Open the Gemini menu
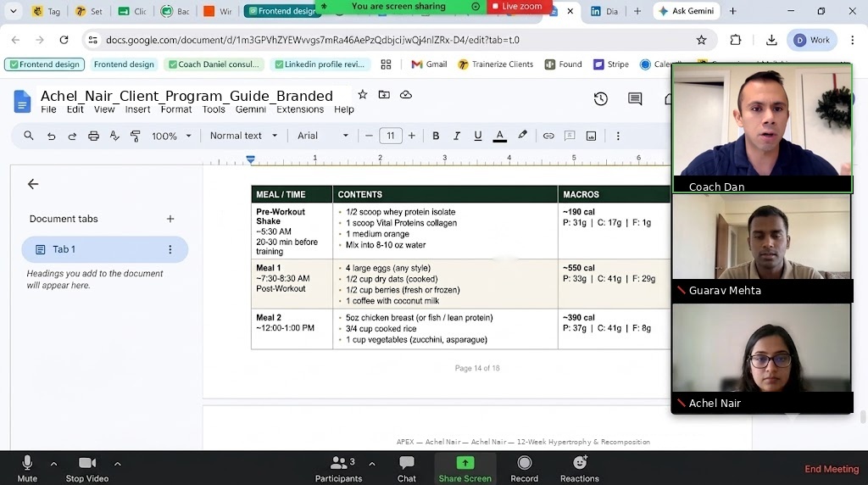Image resolution: width=868 pixels, height=485 pixels. pyautogui.click(x=251, y=109)
